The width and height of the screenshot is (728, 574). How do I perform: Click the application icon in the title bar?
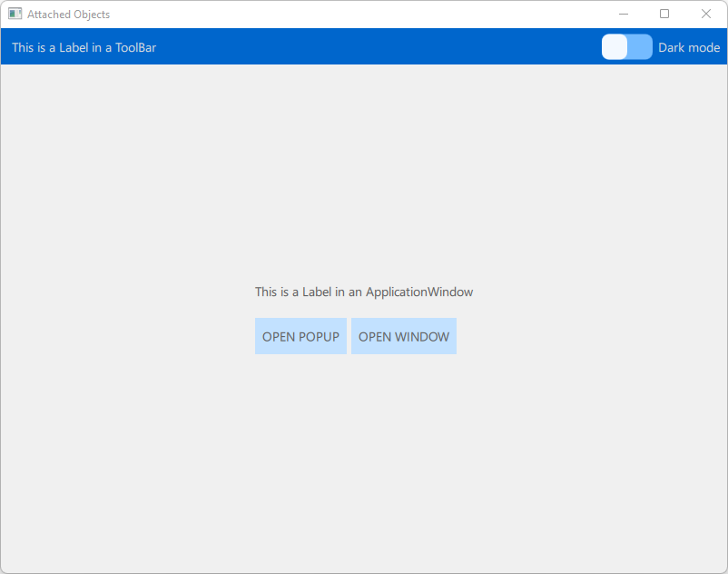point(15,14)
